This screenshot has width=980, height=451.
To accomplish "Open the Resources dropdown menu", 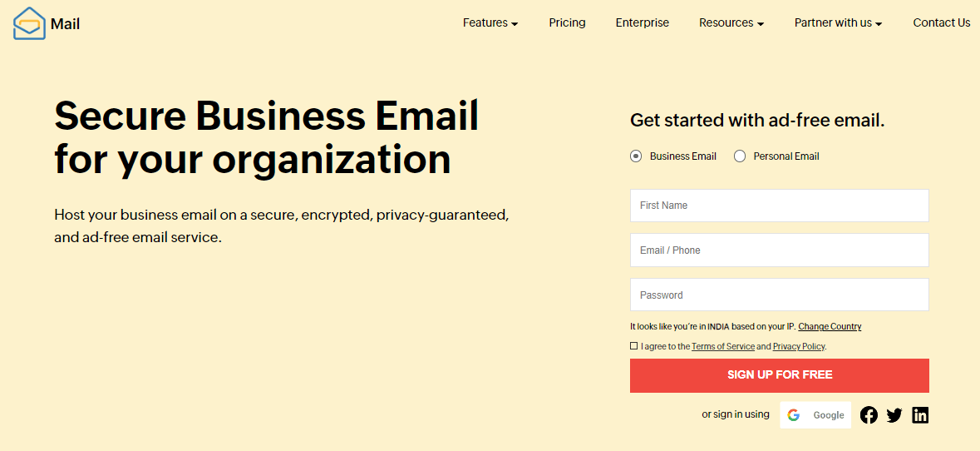I will point(731,23).
